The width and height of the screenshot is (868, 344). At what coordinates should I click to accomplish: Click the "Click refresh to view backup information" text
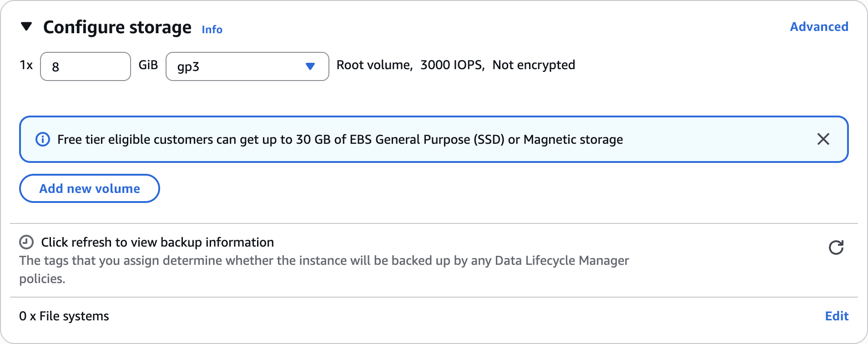pos(157,243)
